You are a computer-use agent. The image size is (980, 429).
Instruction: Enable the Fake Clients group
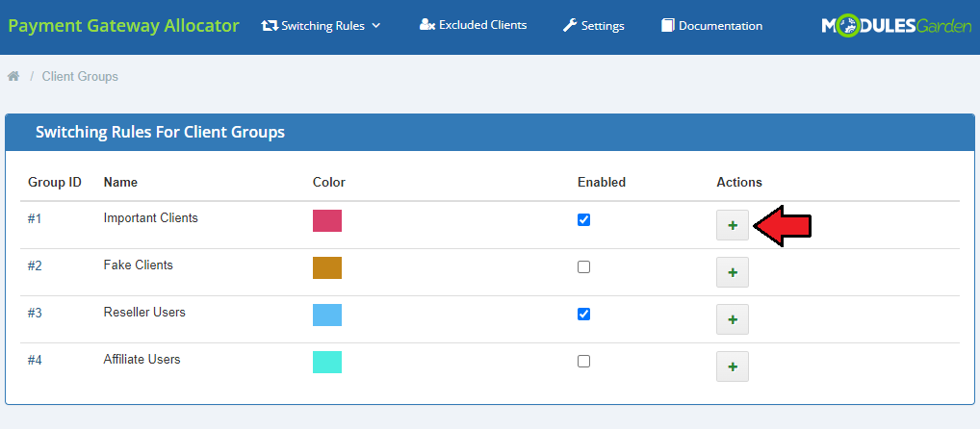pyautogui.click(x=583, y=267)
